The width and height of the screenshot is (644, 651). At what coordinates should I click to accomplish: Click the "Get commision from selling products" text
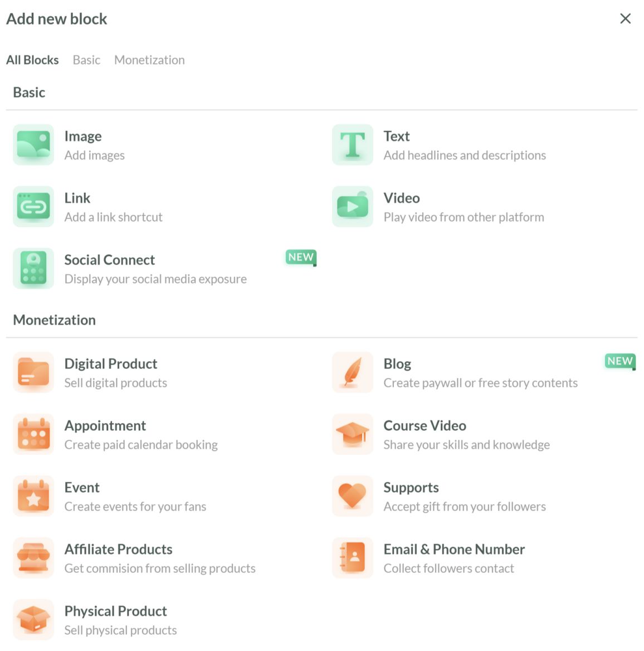point(160,569)
